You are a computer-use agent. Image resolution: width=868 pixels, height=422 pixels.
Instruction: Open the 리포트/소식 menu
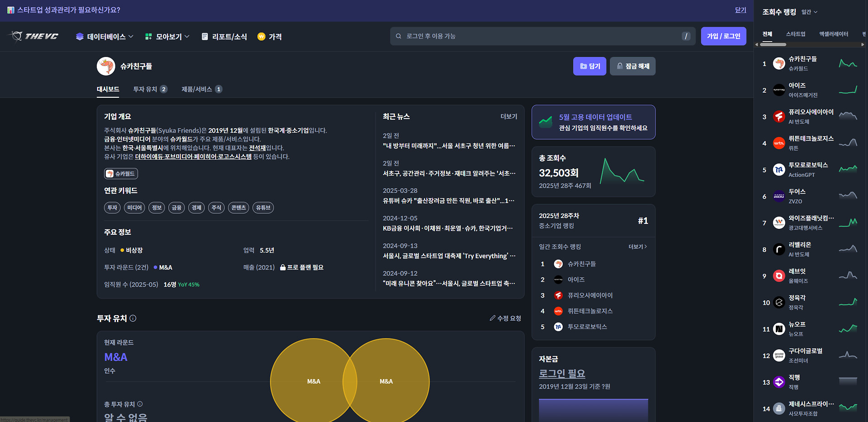[224, 37]
